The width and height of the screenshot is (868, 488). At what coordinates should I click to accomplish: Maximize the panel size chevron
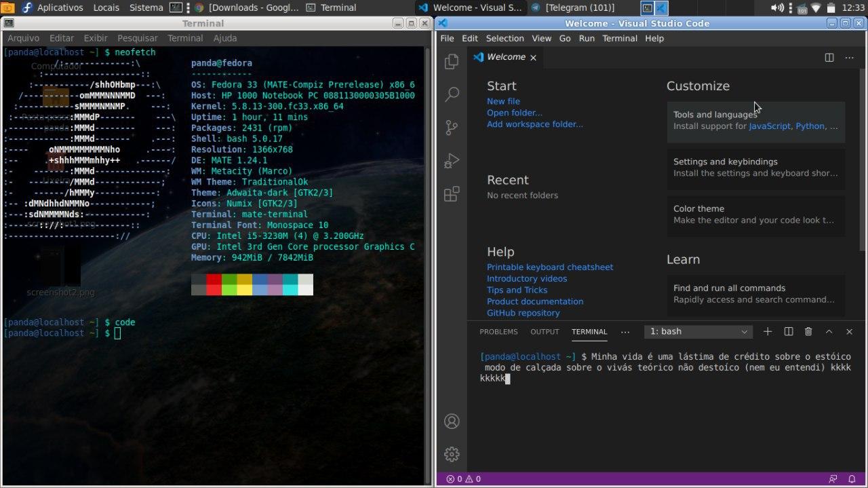coord(829,331)
